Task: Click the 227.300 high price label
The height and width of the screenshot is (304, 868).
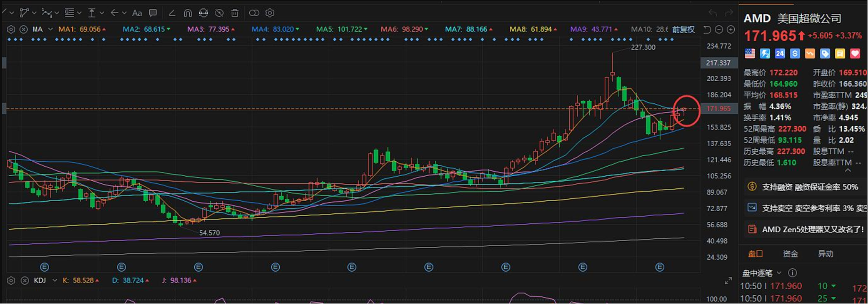Action: pos(643,47)
